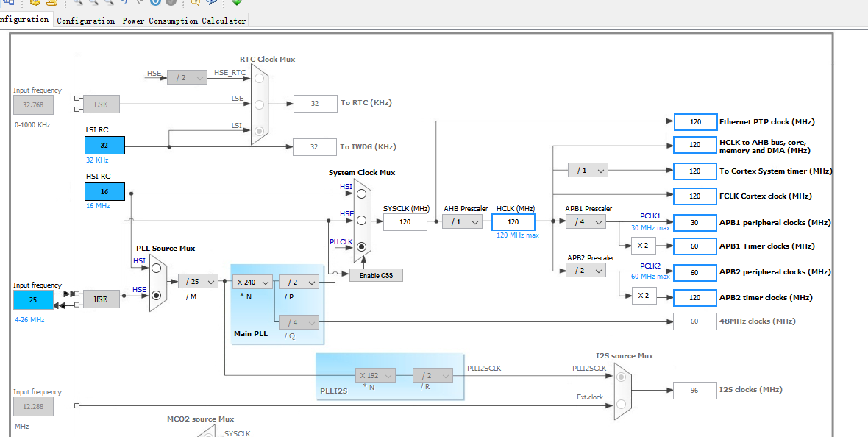868x437 pixels.
Task: Click the '60 MHz max' label
Action: coord(650,277)
